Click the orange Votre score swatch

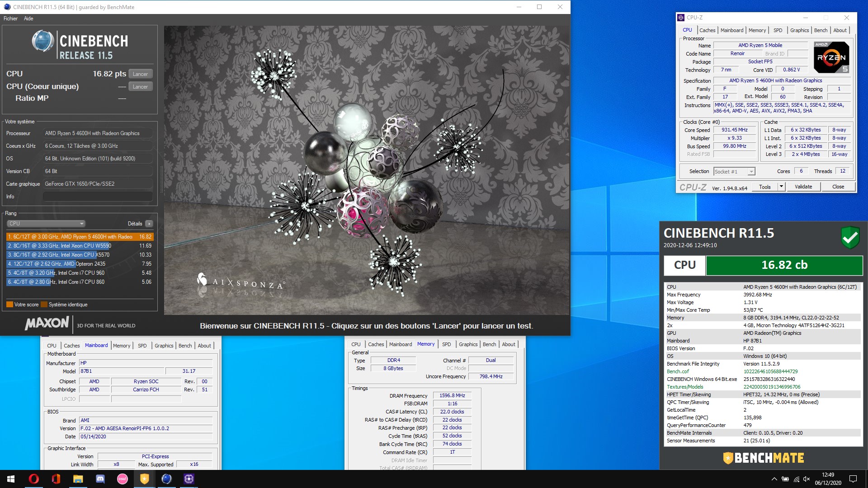(x=9, y=305)
